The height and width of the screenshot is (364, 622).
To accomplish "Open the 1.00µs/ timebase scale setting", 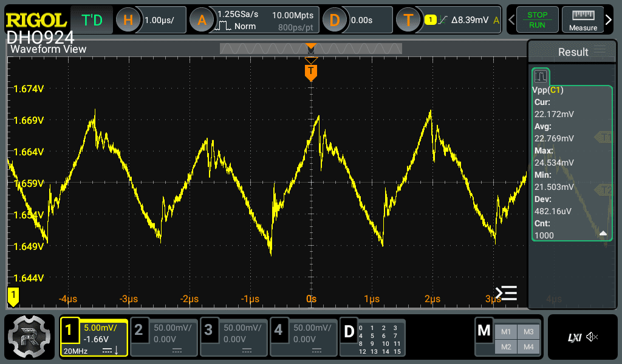I will tap(159, 20).
